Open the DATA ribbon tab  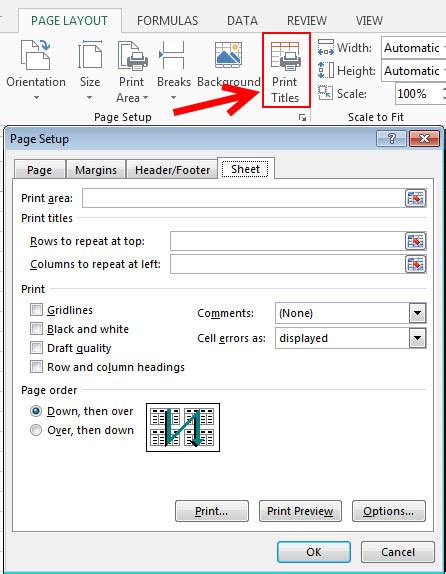[242, 20]
